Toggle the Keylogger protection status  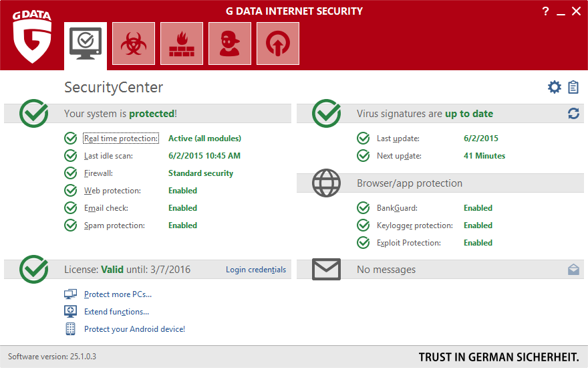[478, 225]
